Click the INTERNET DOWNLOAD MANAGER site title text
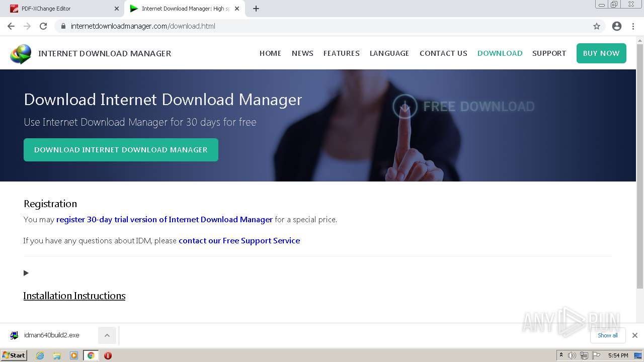The image size is (644, 362). [105, 53]
